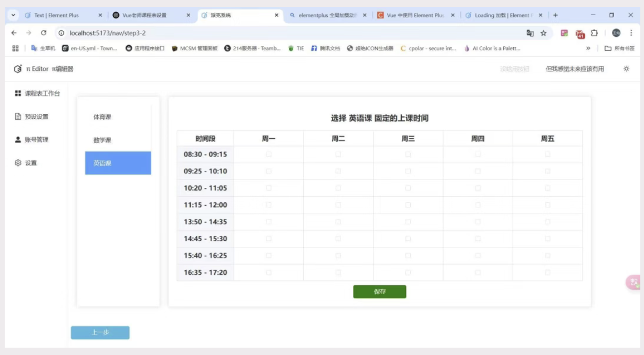The width and height of the screenshot is (644, 355).
Task: Check 周五 at 16:35 - 17:20
Action: [548, 272]
